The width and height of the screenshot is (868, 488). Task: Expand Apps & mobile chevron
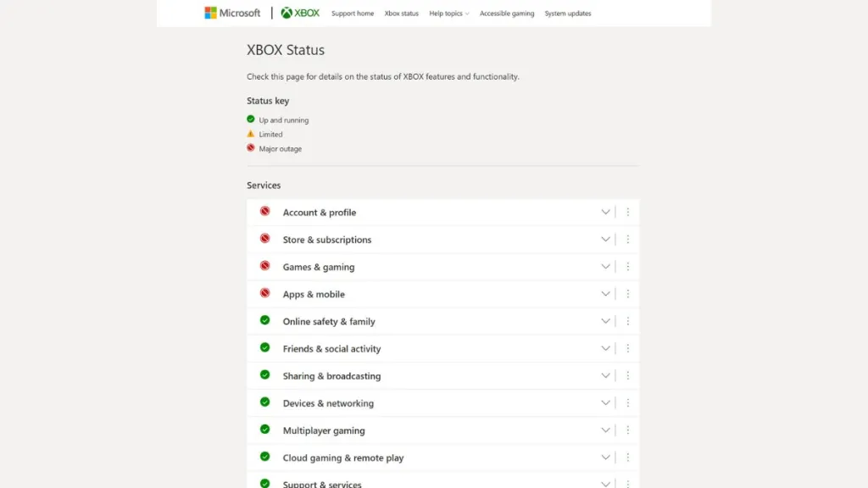(x=605, y=294)
